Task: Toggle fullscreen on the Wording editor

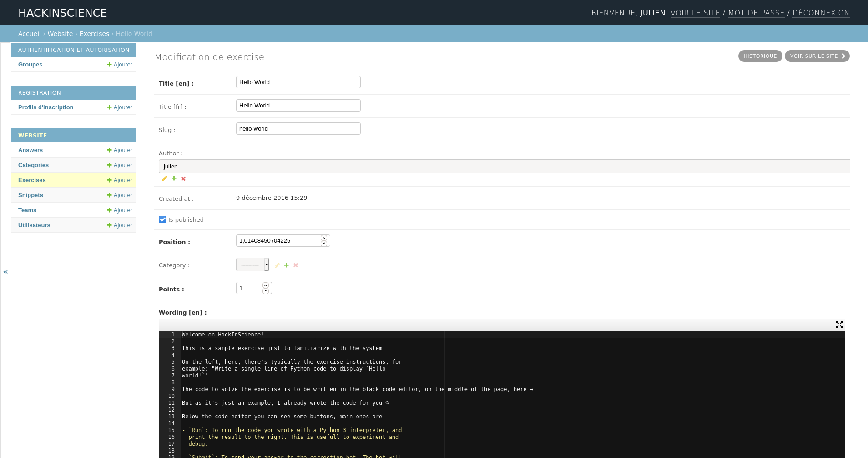Action: coord(839,325)
